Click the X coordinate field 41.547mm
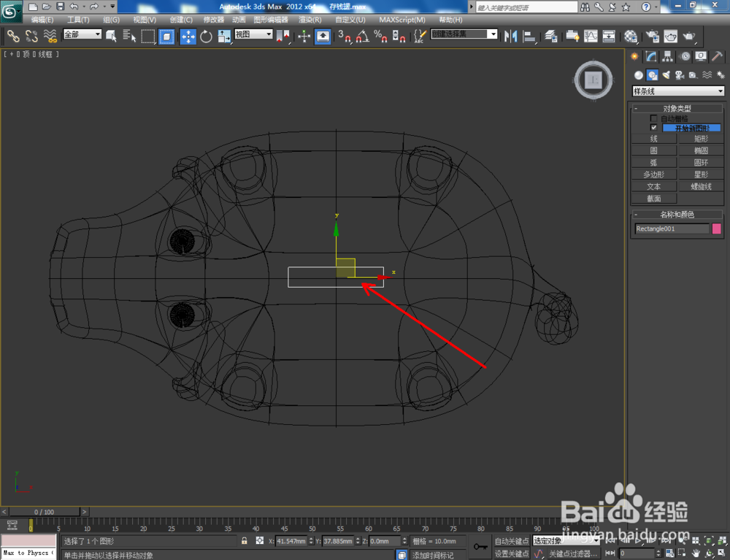 (x=291, y=541)
